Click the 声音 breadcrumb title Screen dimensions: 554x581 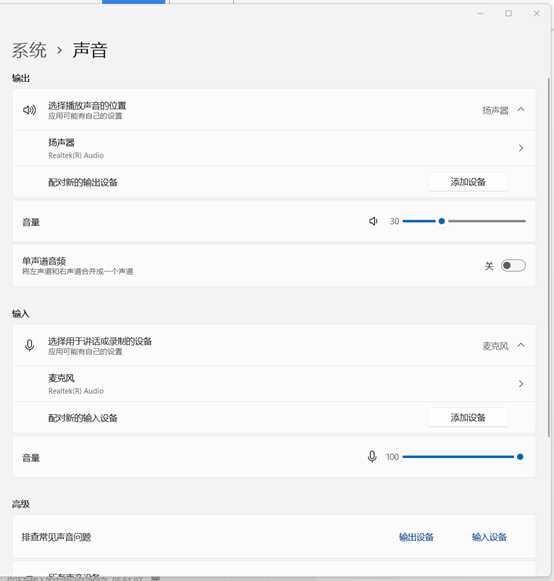pyautogui.click(x=90, y=50)
